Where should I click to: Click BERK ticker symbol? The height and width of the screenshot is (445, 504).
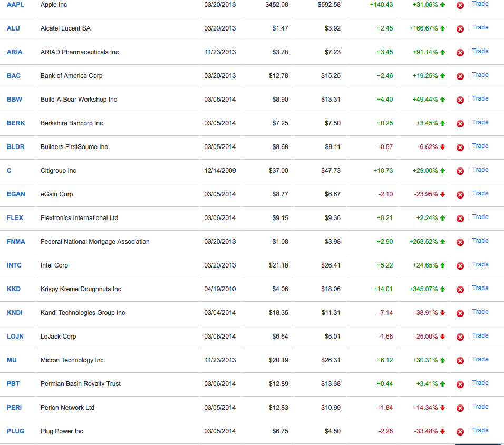[16, 123]
